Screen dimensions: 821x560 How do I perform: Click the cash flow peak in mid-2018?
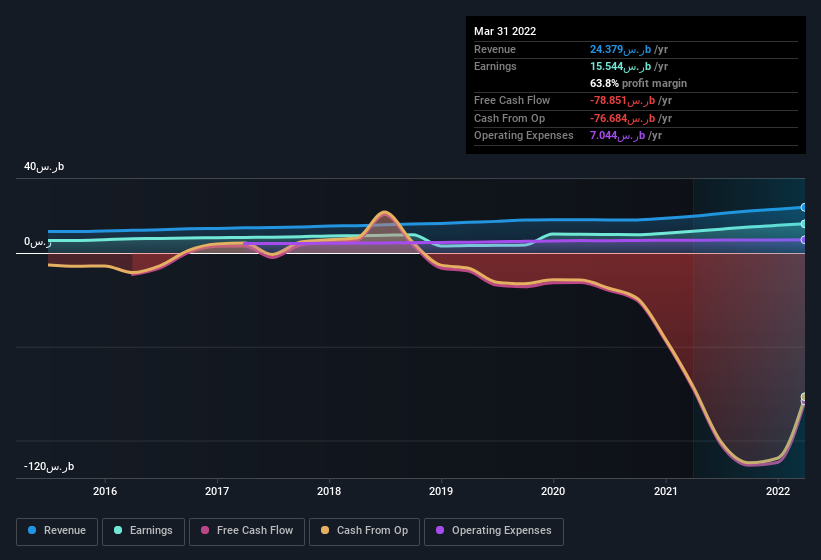click(385, 212)
